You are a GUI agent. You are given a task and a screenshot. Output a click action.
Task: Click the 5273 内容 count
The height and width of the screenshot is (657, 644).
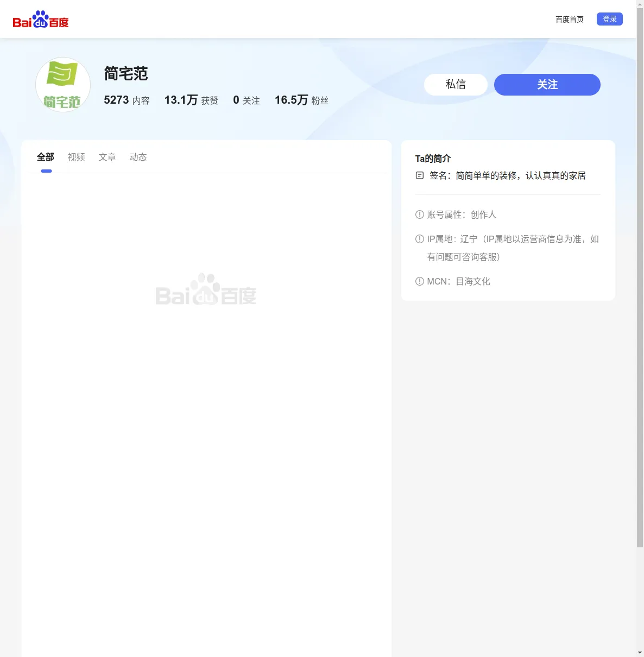(x=127, y=100)
